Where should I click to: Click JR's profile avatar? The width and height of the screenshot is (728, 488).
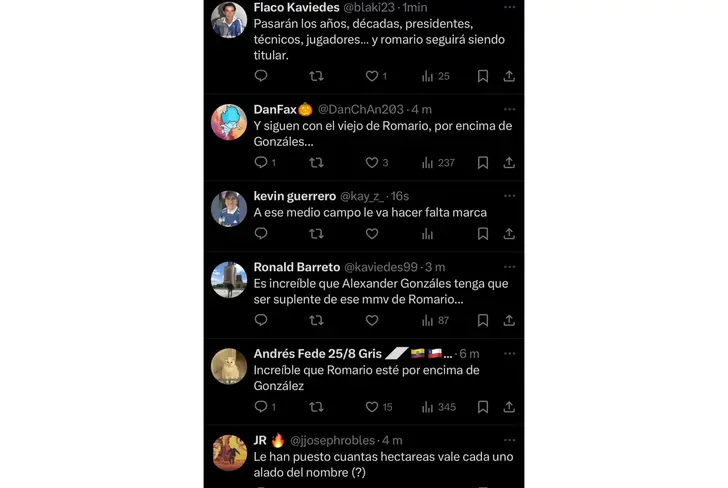click(x=229, y=453)
